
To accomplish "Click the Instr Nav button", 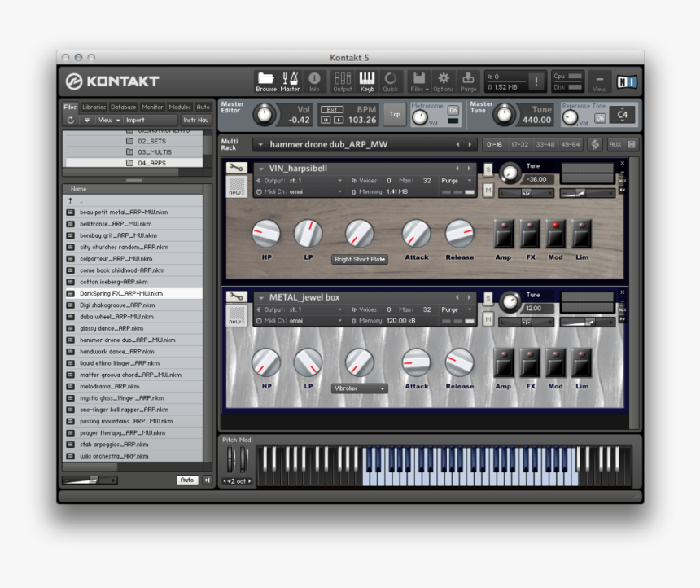I will click(x=196, y=121).
